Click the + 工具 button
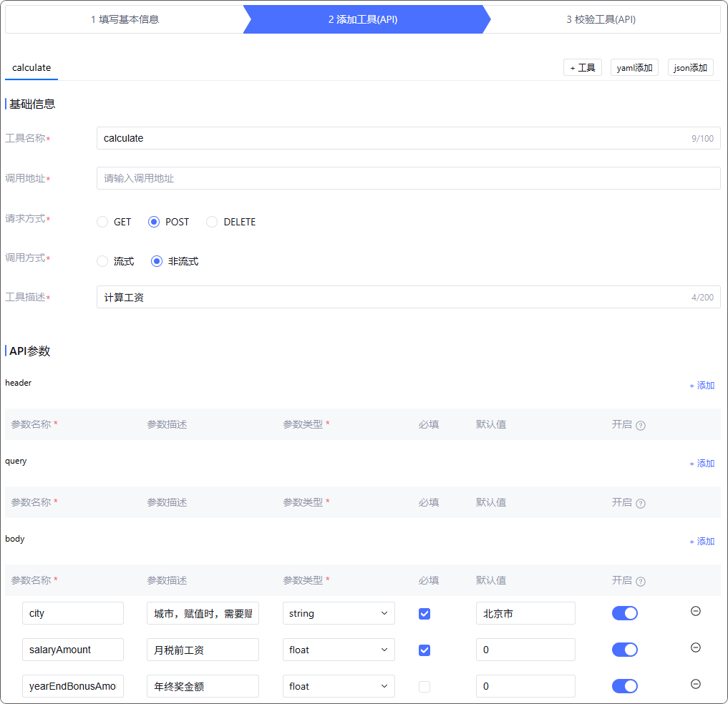Viewport: 728px width, 704px height. [582, 68]
